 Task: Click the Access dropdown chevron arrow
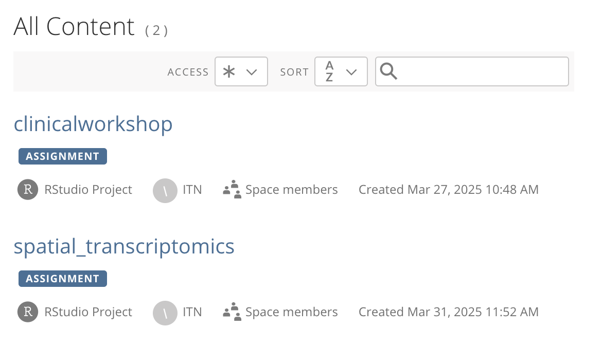[252, 72]
